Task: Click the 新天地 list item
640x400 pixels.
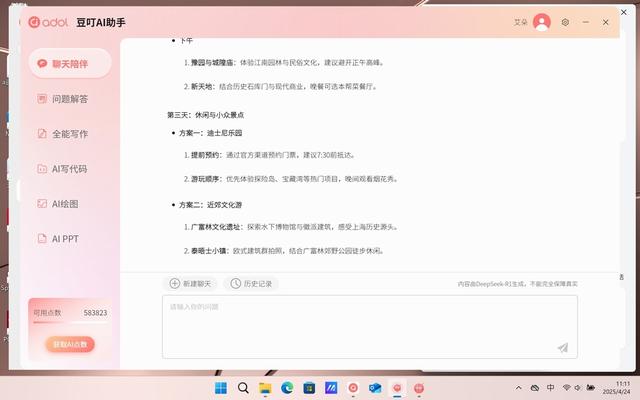Action: 280,87
